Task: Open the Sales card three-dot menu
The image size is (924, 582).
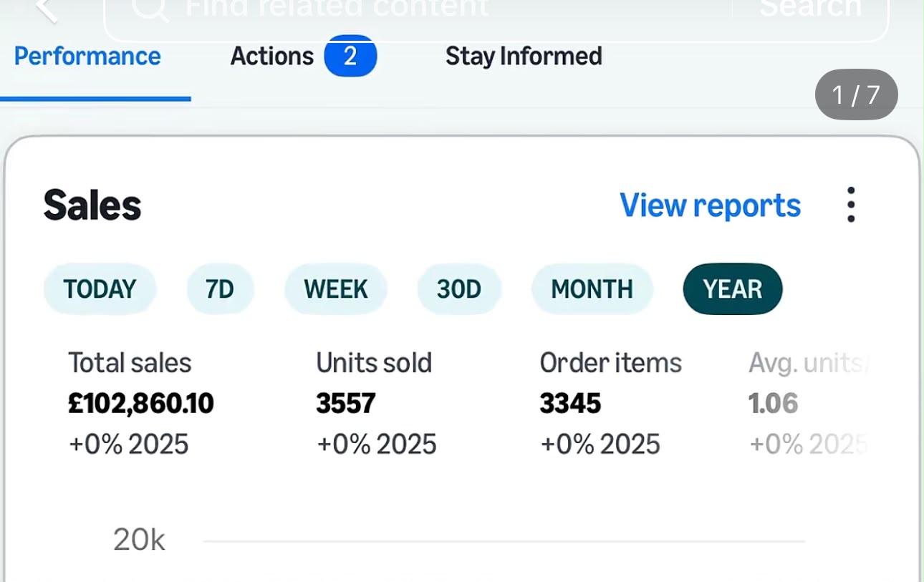Action: pyautogui.click(x=850, y=205)
